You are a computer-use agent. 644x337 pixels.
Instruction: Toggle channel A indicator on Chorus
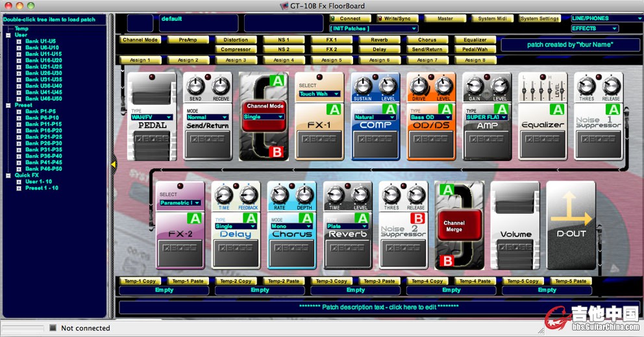coord(306,218)
